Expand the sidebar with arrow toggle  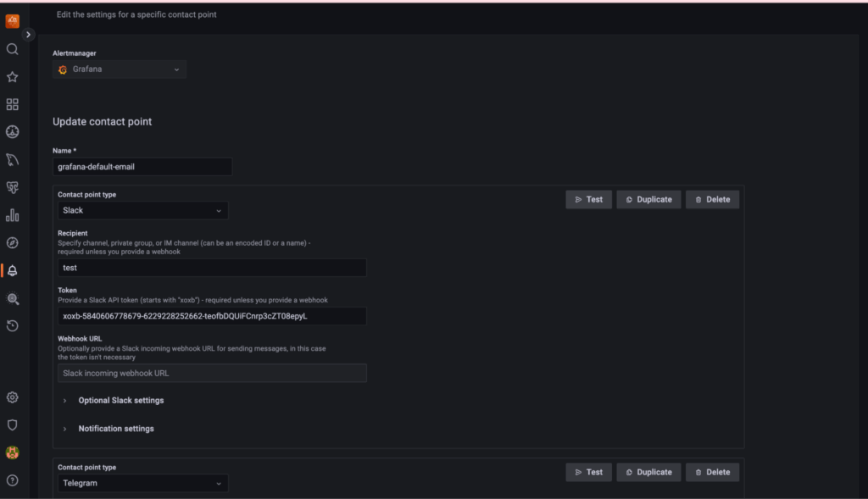29,35
